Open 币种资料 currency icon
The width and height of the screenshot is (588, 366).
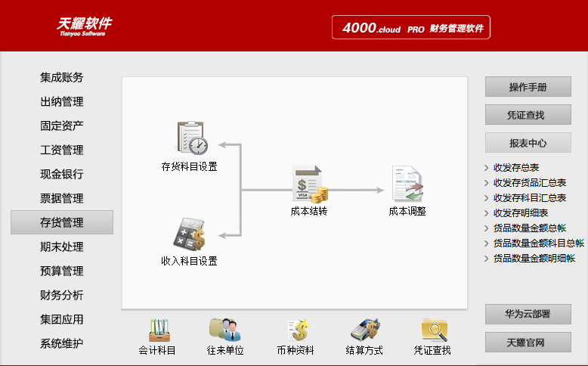pos(296,330)
